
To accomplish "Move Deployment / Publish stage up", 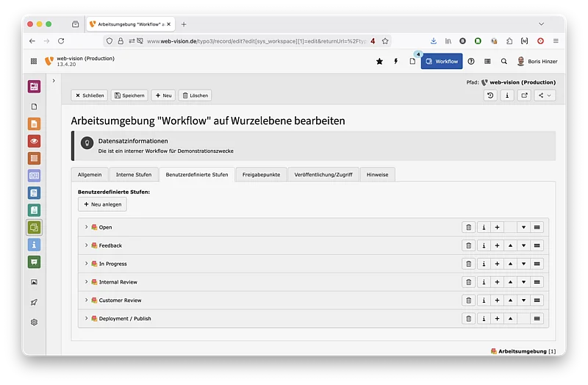I will (x=510, y=319).
